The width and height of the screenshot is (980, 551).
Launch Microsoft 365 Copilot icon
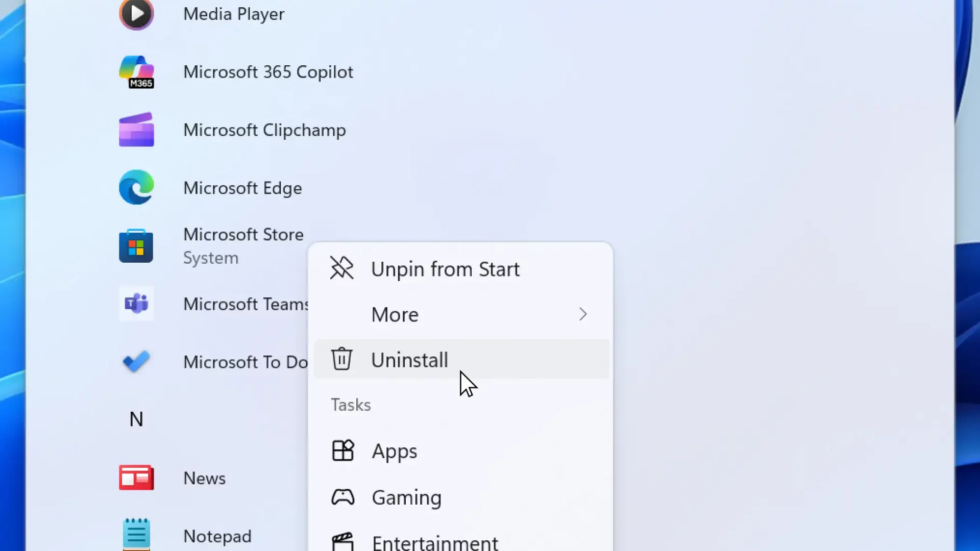point(136,72)
